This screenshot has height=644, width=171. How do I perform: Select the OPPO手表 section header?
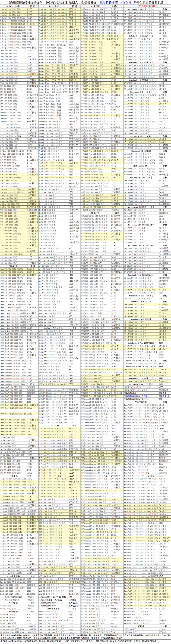[x=13, y=612]
